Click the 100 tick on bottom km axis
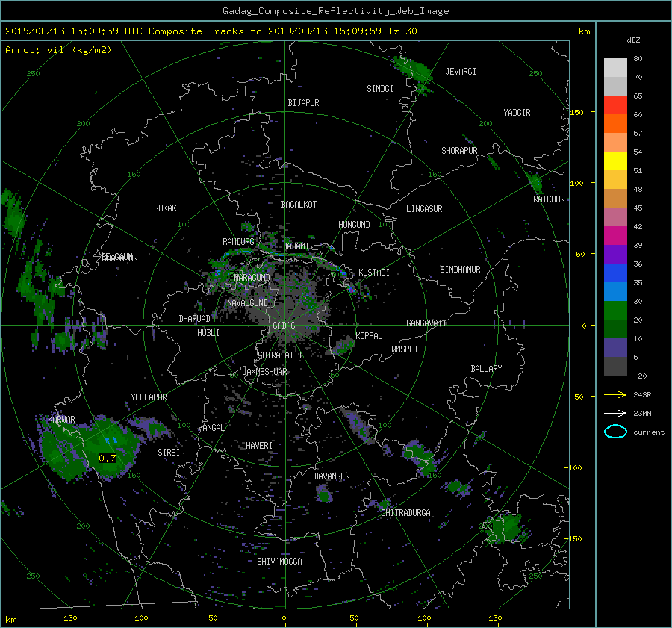 [424, 618]
